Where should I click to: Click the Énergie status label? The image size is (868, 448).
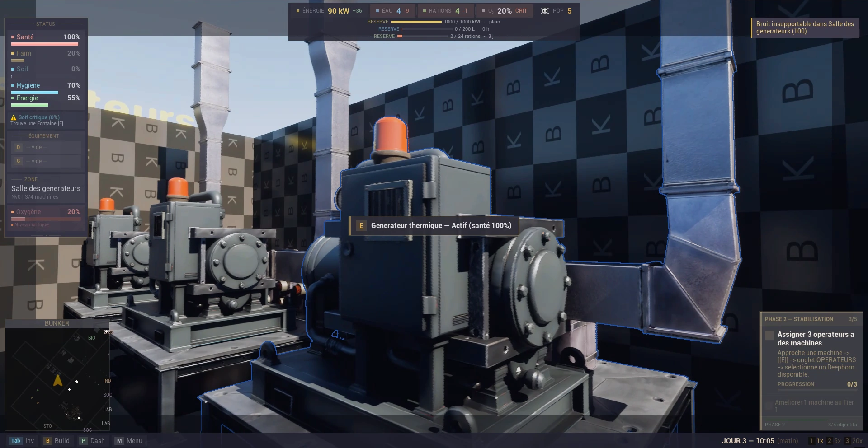(x=27, y=98)
